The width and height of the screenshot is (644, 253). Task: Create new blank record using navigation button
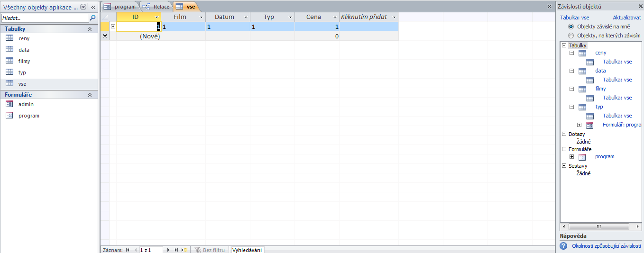(185, 250)
